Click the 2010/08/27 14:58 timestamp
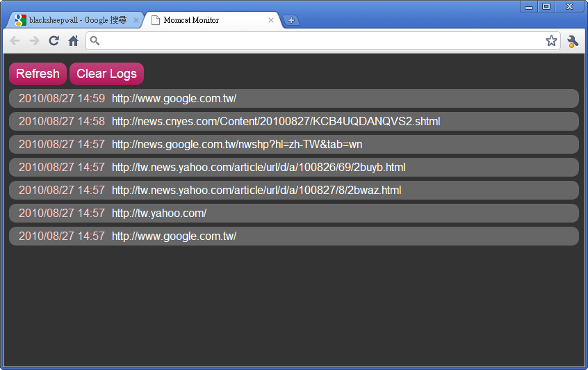Viewport: 588px width, 370px height. pyautogui.click(x=62, y=121)
